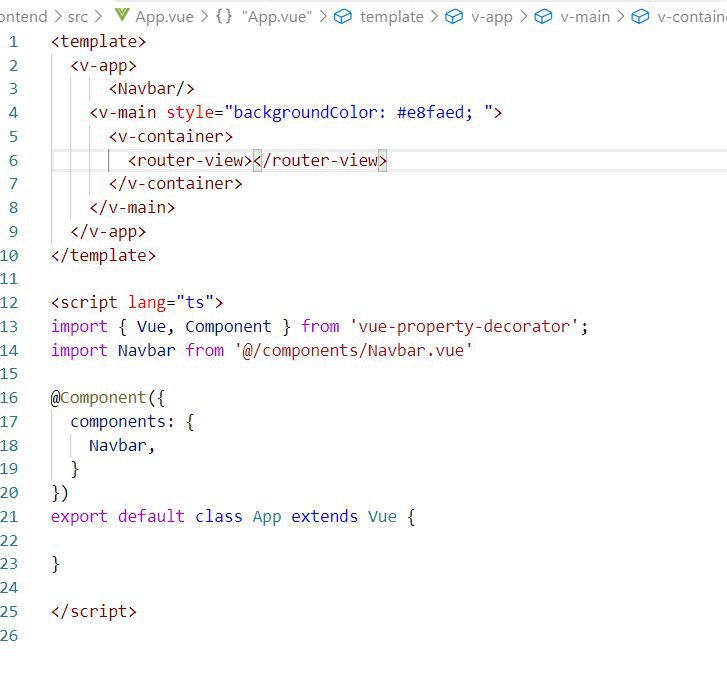Viewport: 727px width, 699px height.
Task: Open the v-main breadcrumb segment
Action: pyautogui.click(x=585, y=17)
